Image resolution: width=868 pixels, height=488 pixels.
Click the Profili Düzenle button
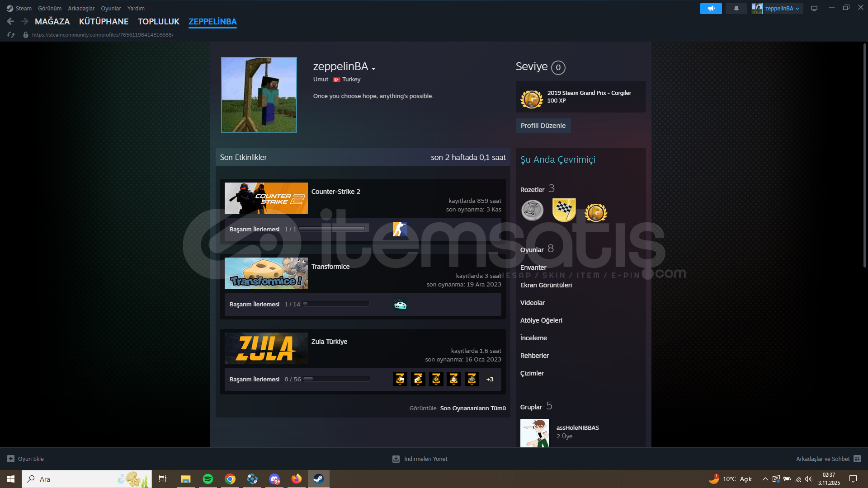pyautogui.click(x=543, y=126)
